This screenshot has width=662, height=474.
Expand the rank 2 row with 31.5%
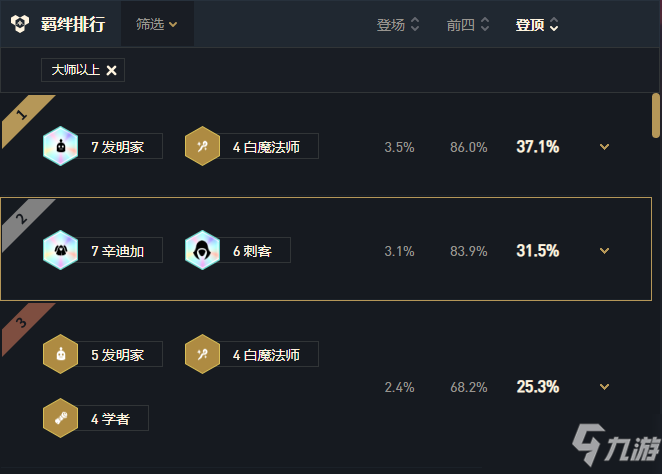tap(604, 251)
